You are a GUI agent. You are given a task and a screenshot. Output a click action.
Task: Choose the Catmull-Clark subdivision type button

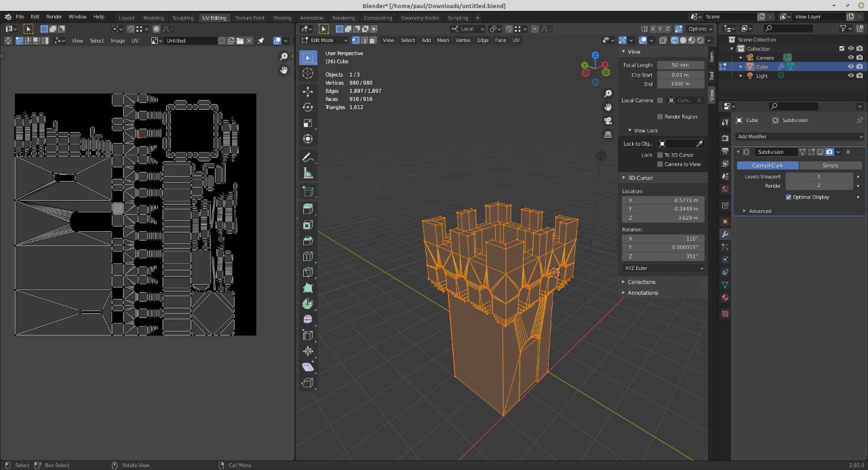(768, 165)
